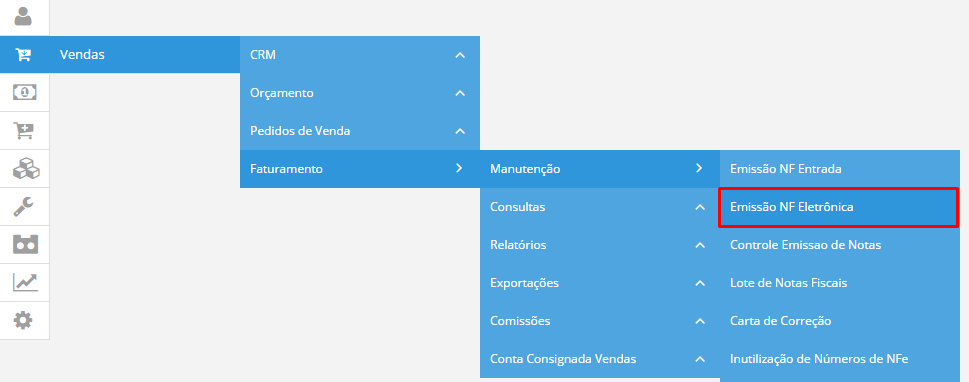Open the cart with plus purchases icon
The height and width of the screenshot is (382, 969).
[x=24, y=130]
